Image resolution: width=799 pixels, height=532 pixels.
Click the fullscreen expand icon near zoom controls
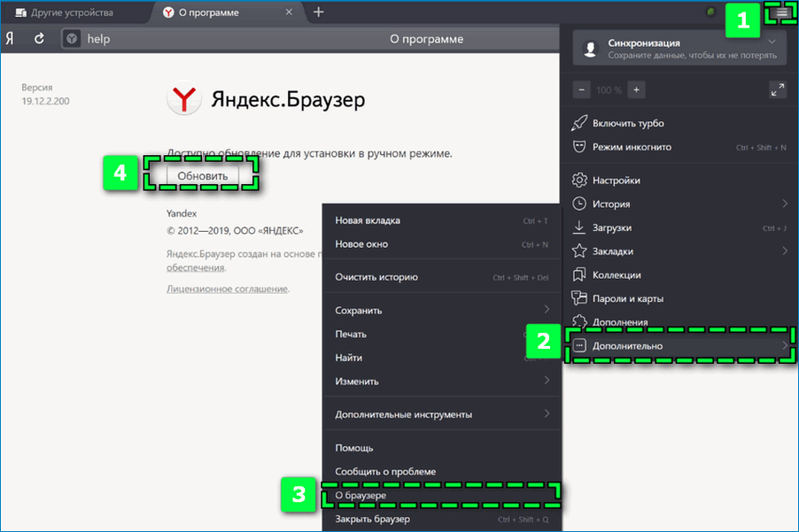click(x=778, y=89)
